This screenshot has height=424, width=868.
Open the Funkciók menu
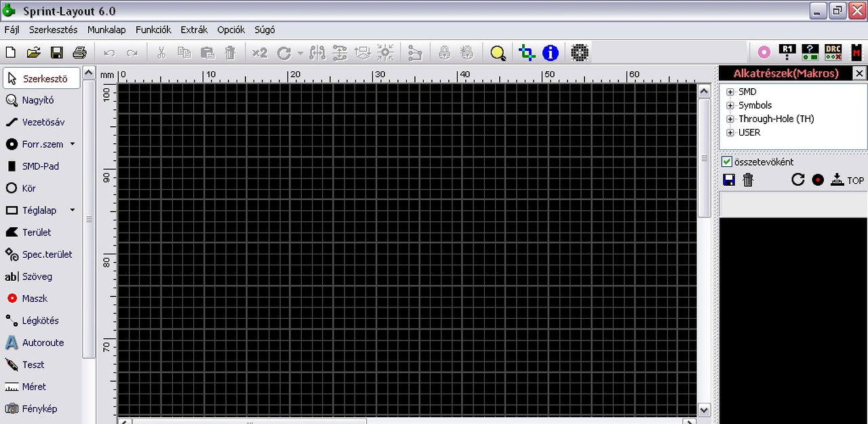tap(153, 30)
